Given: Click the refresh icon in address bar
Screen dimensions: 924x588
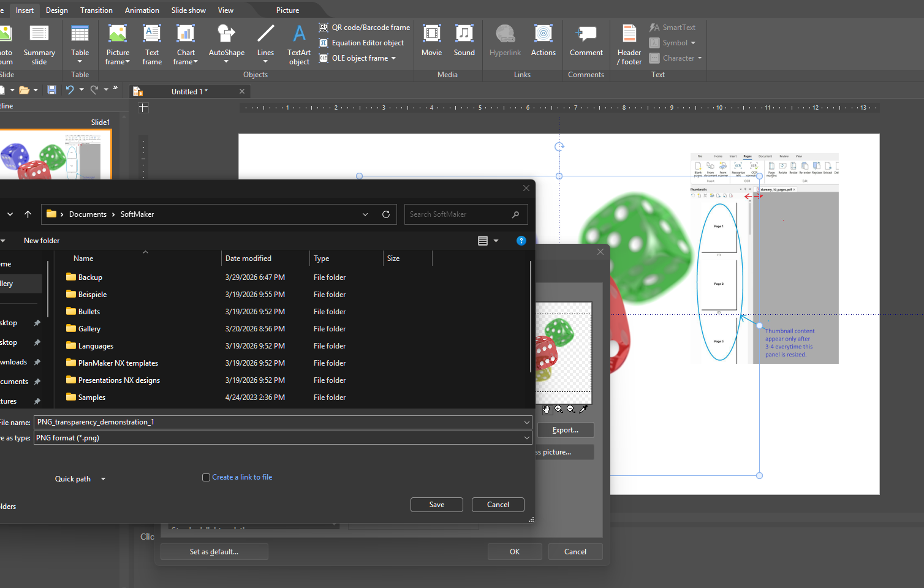Looking at the screenshot, I should pos(386,214).
